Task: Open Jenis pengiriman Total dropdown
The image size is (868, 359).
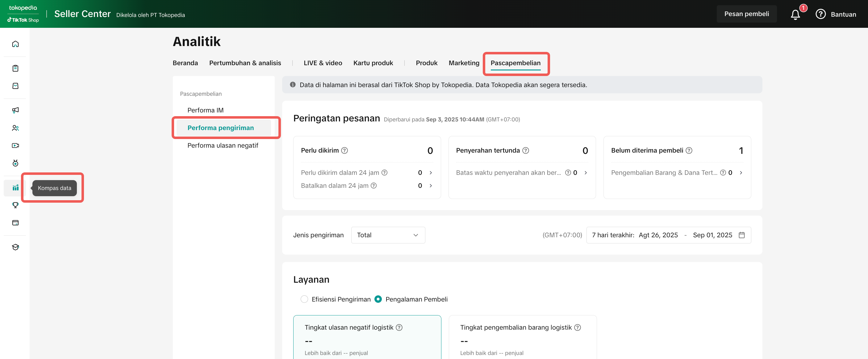Action: pyautogui.click(x=388, y=235)
